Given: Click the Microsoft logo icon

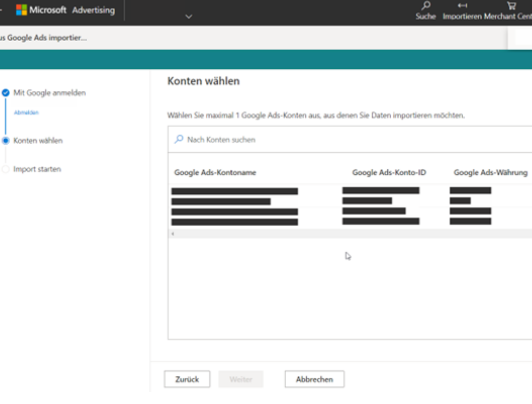Looking at the screenshot, I should (x=21, y=10).
